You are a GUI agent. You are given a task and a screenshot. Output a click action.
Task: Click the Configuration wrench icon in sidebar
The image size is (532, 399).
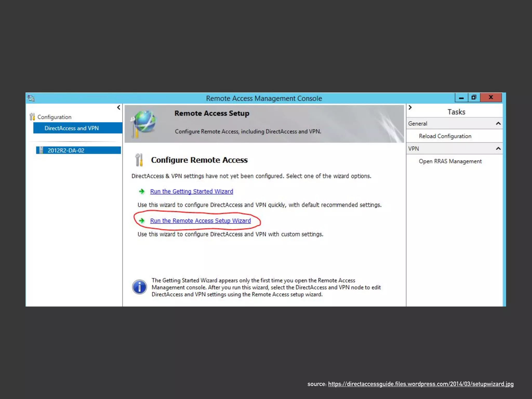coord(32,117)
